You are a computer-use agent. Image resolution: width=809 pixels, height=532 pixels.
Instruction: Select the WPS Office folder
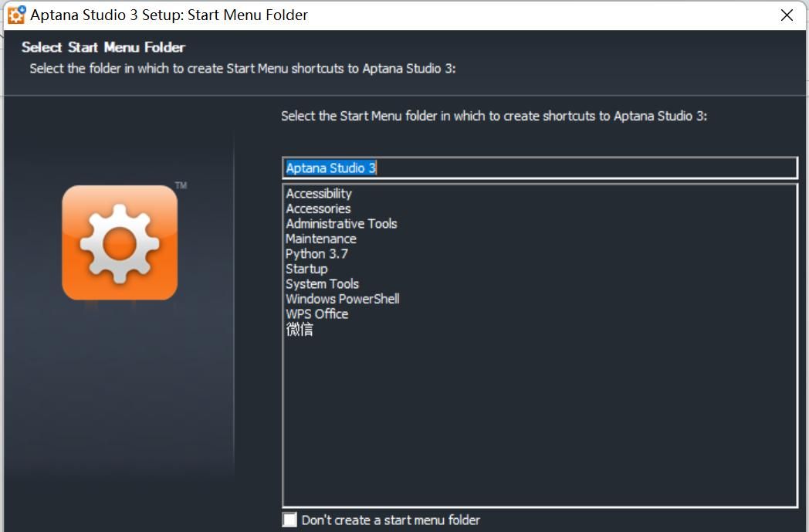click(x=317, y=313)
